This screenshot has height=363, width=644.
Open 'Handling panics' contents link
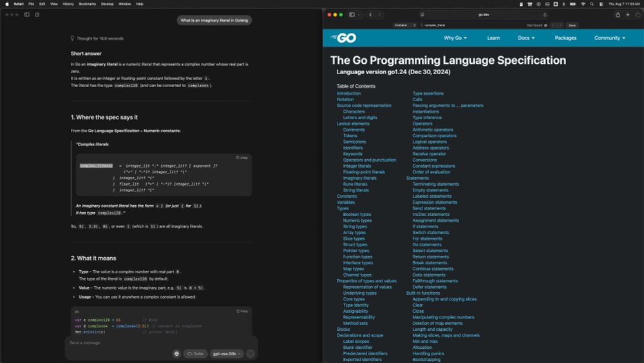point(428,353)
